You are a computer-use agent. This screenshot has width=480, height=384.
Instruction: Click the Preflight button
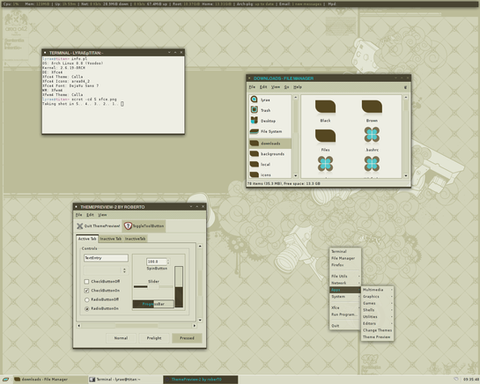154,338
